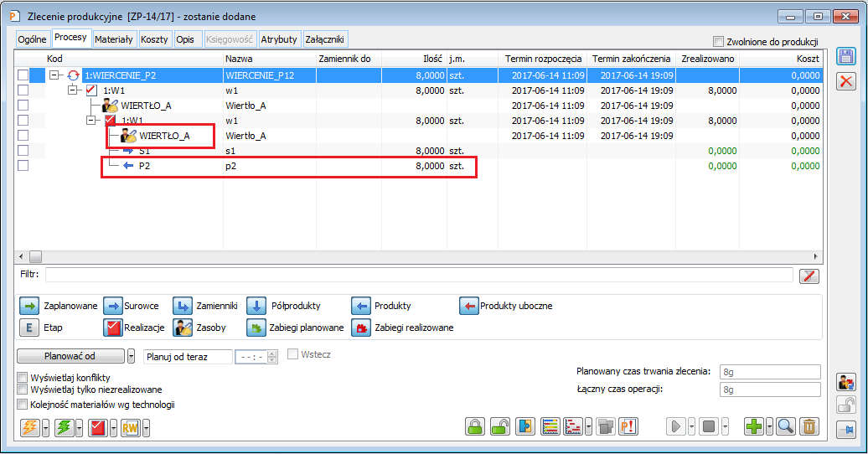Click the clear filter icon
Viewport: 868px width, 454px height.
pyautogui.click(x=809, y=276)
